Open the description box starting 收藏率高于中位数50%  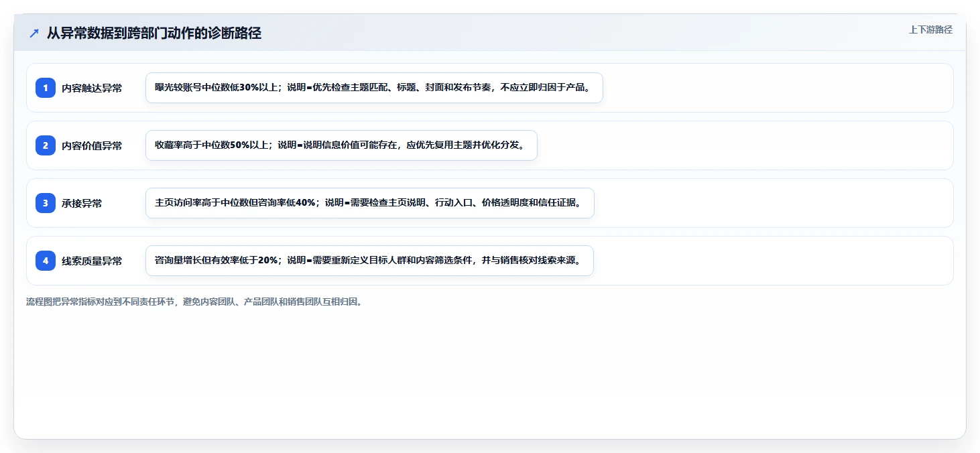pyautogui.click(x=341, y=145)
